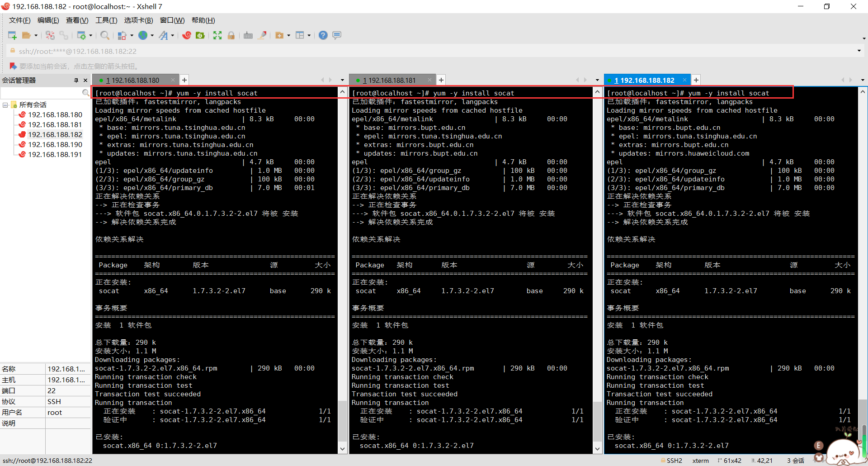Collapse the 所有会话 tree node
868x466 pixels.
click(5, 105)
